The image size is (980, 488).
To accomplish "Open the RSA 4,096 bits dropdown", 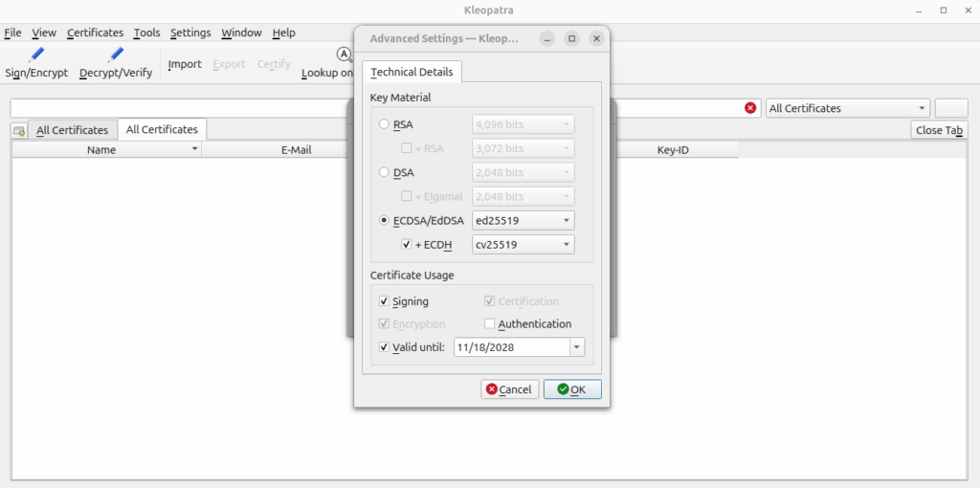I will (523, 124).
